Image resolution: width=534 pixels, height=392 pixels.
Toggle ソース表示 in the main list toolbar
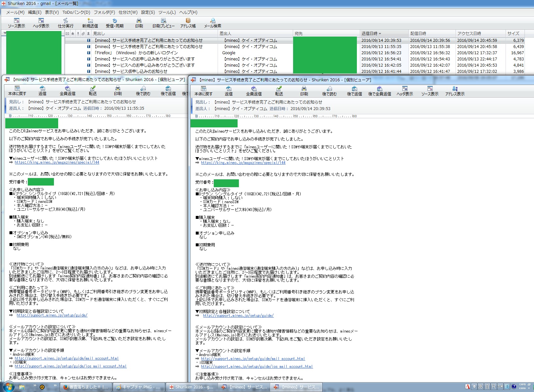pos(16,23)
